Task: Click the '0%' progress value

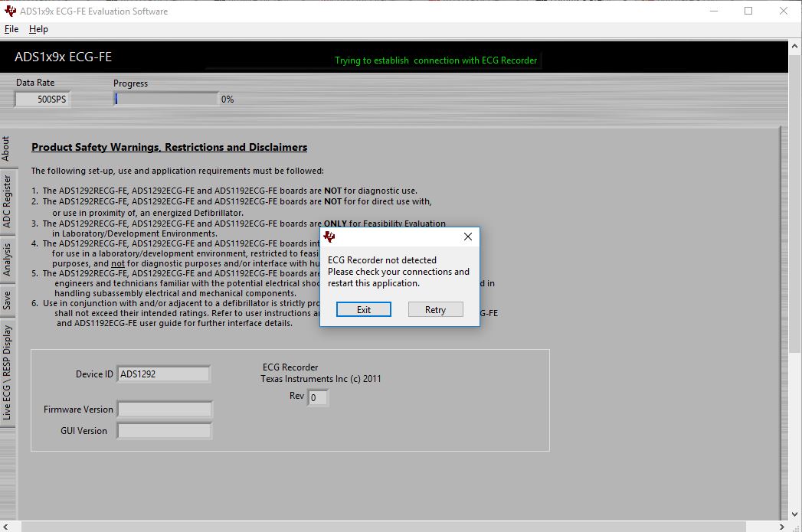Action: (228, 100)
